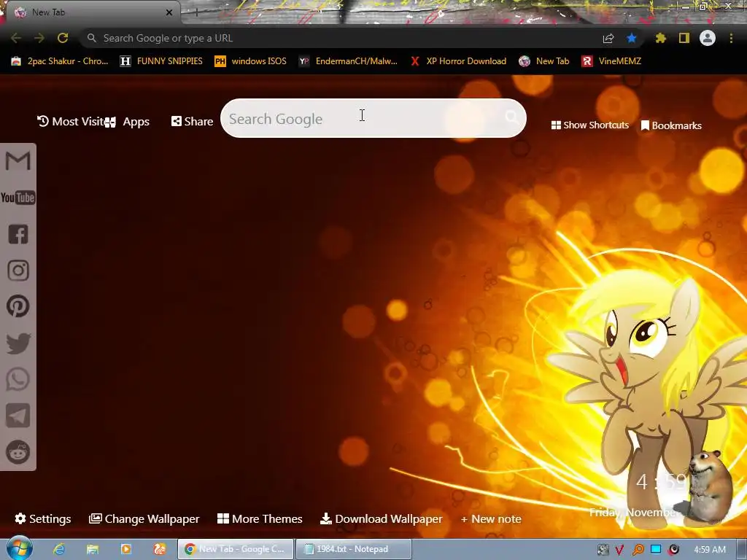Toggle Show Shortcuts

click(x=589, y=125)
